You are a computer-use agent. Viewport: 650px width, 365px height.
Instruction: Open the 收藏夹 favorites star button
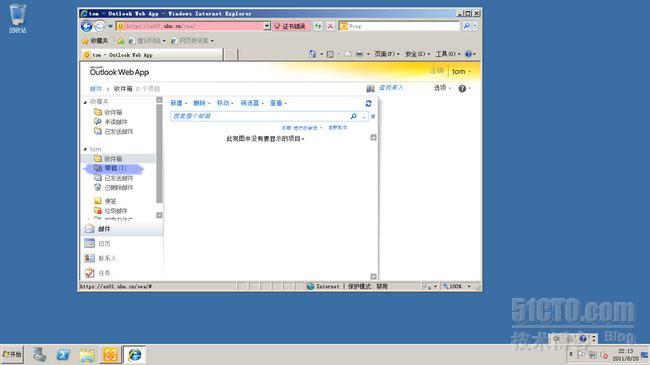(95, 41)
